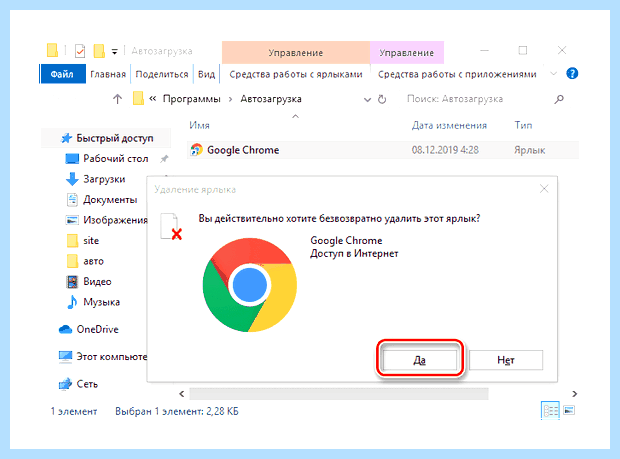
Task: Click the search magnifier icon
Action: pyautogui.click(x=559, y=99)
